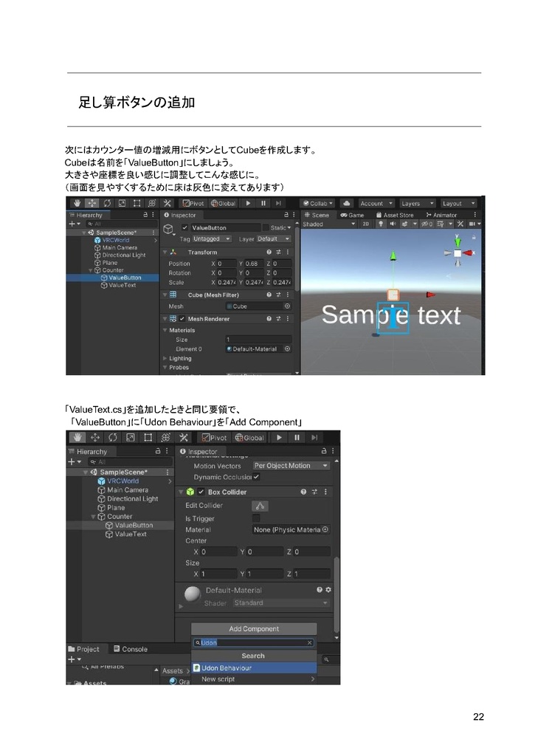Click the Play button left of Collab

coord(248,204)
